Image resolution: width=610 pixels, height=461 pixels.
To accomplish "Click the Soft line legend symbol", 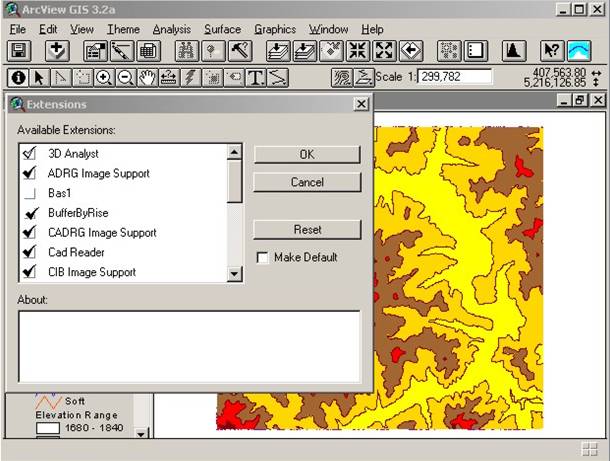I will click(x=48, y=402).
